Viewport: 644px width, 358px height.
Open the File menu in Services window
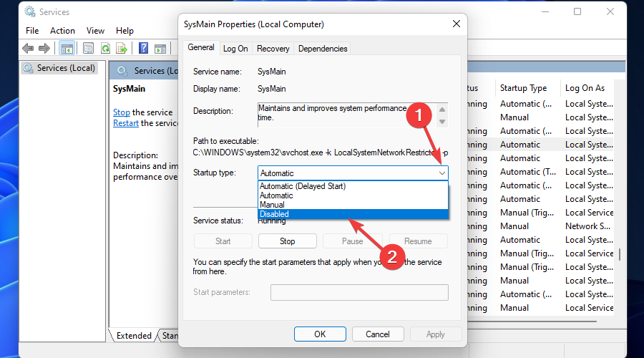32,30
